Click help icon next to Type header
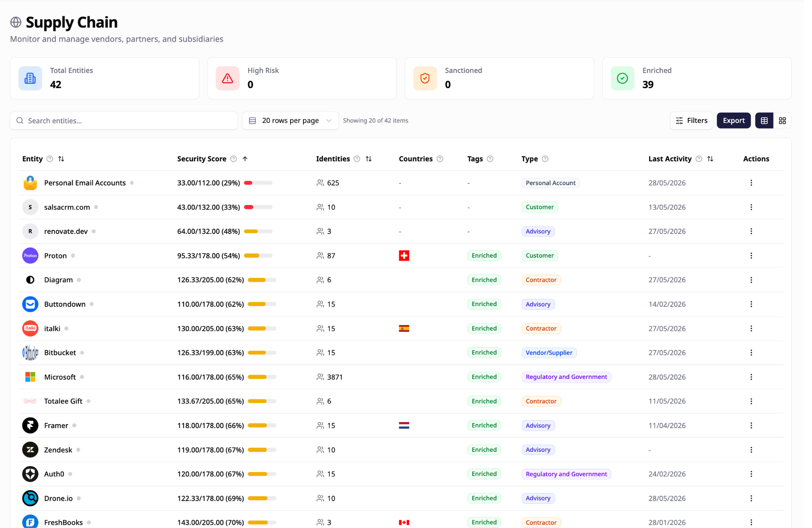 click(545, 159)
